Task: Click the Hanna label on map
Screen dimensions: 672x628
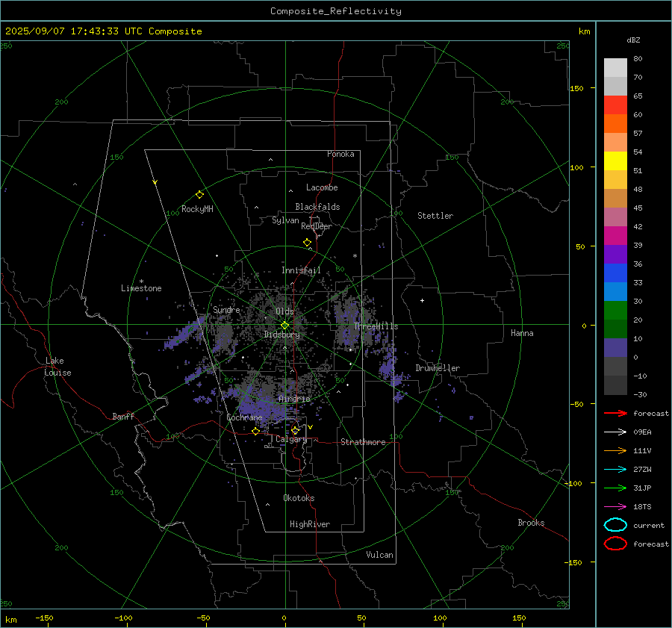Action: coord(522,333)
